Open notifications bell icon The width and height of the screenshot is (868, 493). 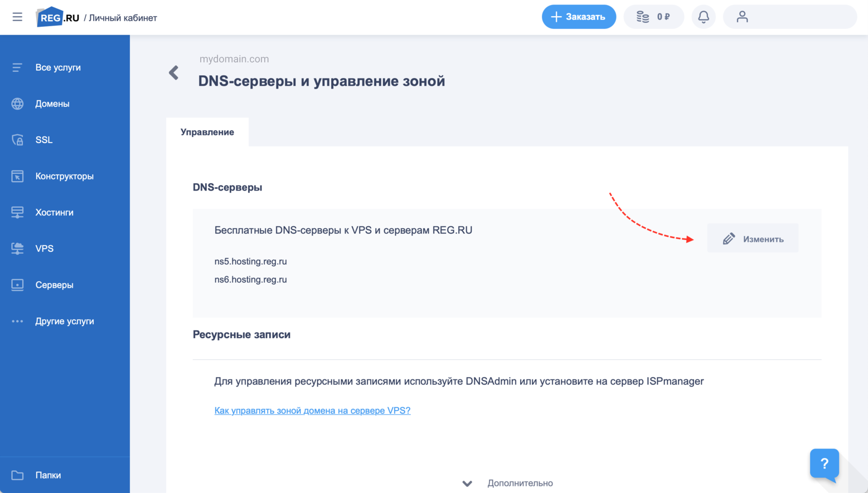click(x=704, y=17)
